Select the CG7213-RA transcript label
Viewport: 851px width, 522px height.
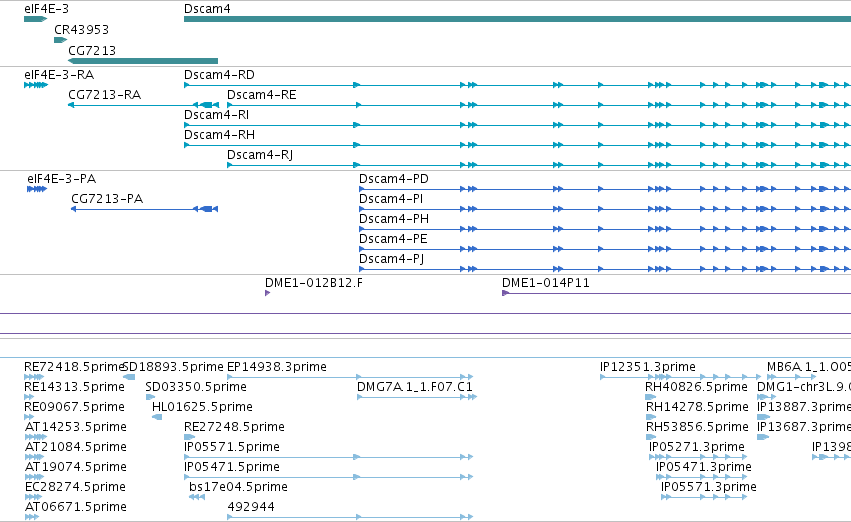[x=104, y=95]
